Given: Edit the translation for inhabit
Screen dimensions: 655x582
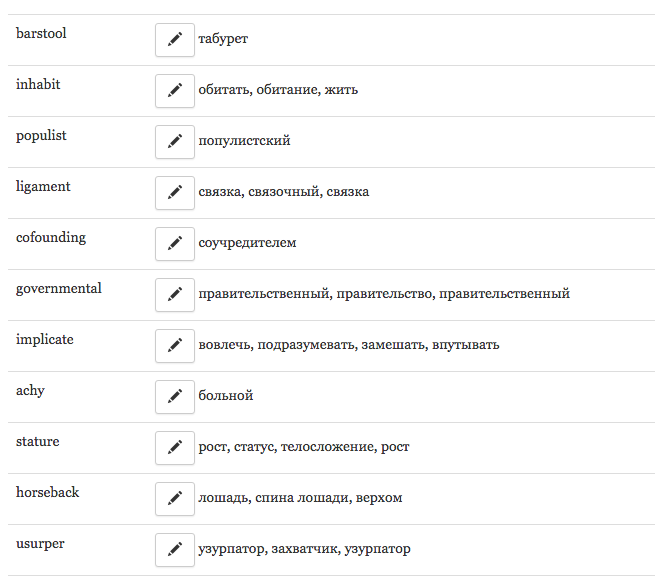Looking at the screenshot, I should point(175,90).
